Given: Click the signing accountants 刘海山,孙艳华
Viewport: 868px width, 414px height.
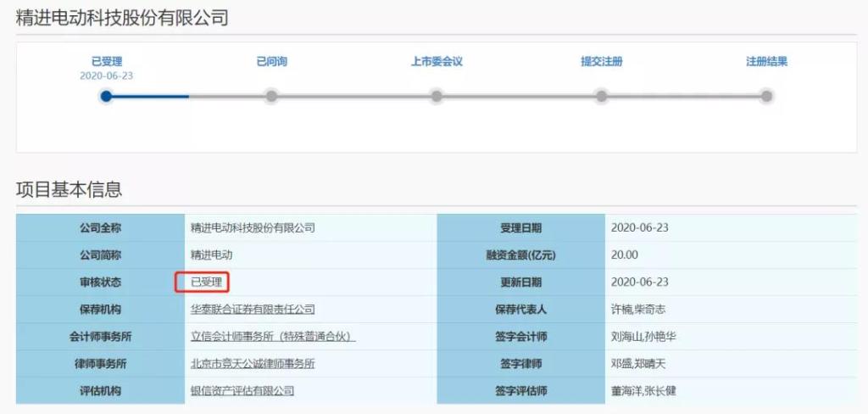Looking at the screenshot, I should (643, 337).
